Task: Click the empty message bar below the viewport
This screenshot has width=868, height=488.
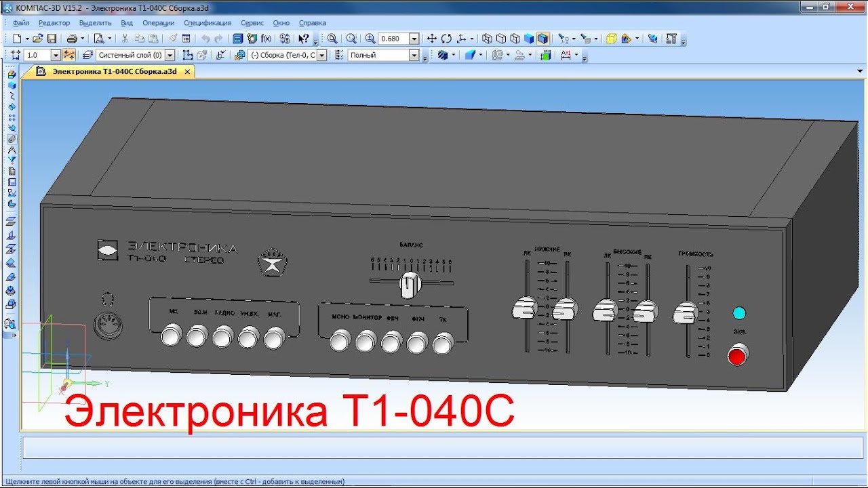Action: [444, 448]
